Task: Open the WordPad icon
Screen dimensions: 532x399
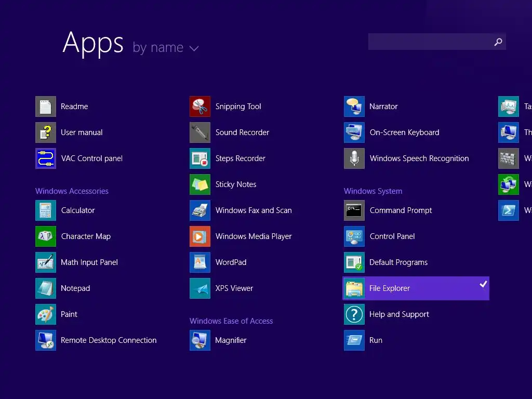Action: [200, 262]
